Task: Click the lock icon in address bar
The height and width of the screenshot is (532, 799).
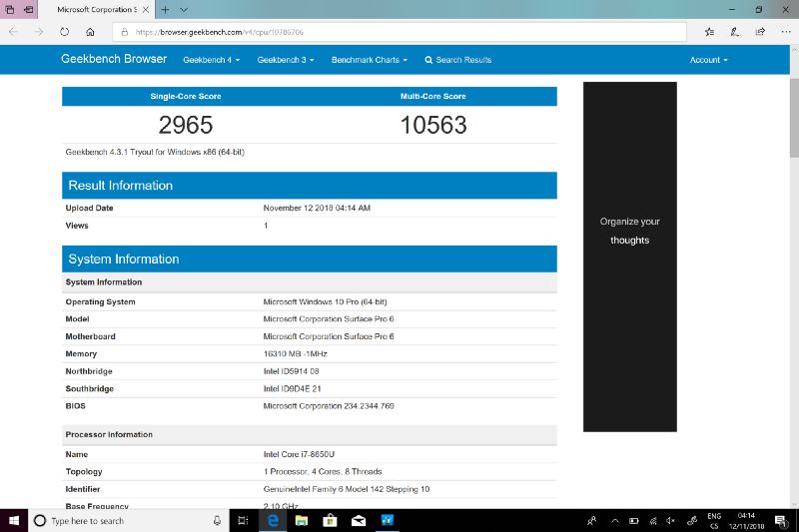Action: coord(124,32)
